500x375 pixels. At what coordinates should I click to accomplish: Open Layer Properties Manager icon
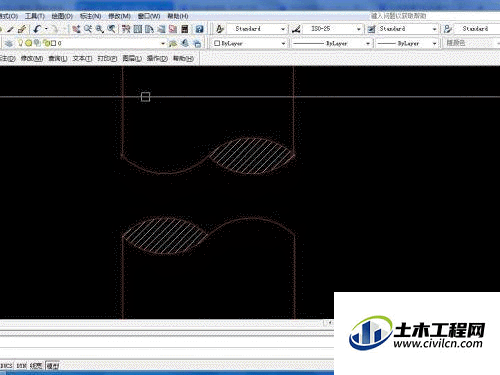pyautogui.click(x=9, y=43)
